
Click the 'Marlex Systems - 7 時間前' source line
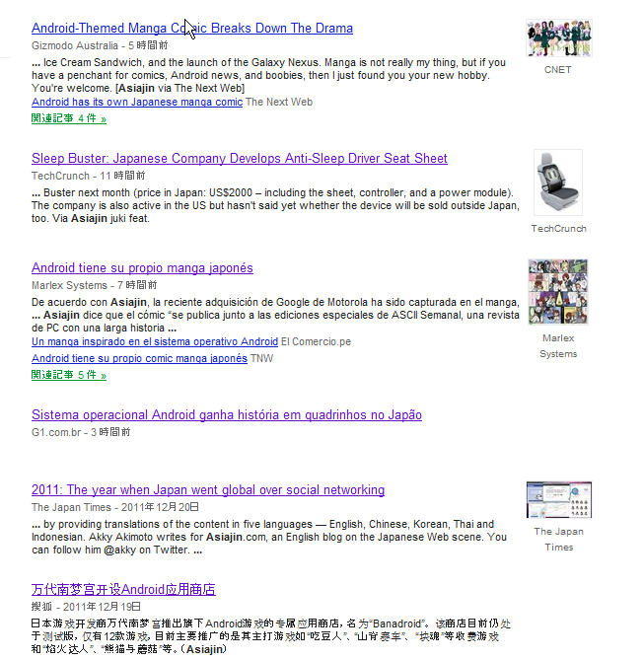pyautogui.click(x=95, y=285)
